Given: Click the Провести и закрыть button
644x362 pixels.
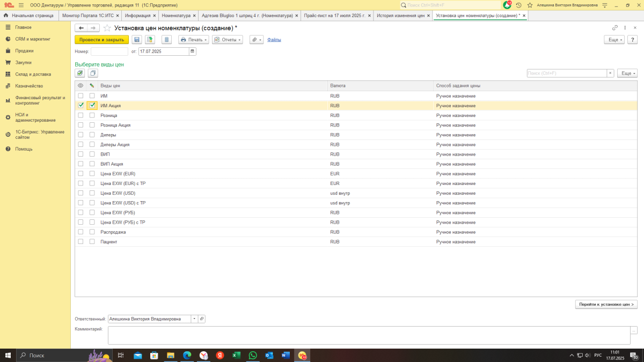Looking at the screenshot, I should click(x=101, y=40).
